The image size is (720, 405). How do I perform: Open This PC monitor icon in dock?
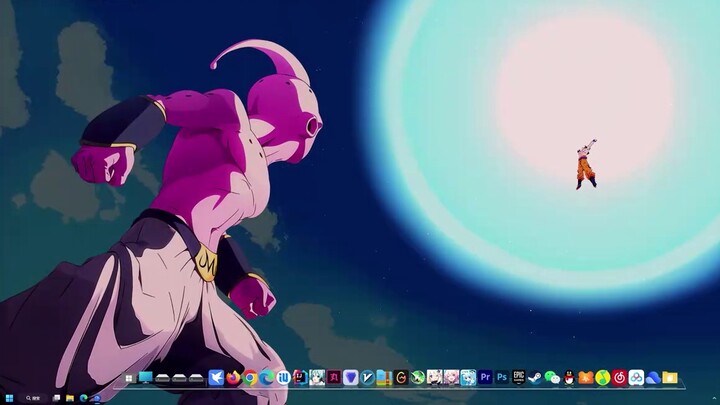[146, 377]
